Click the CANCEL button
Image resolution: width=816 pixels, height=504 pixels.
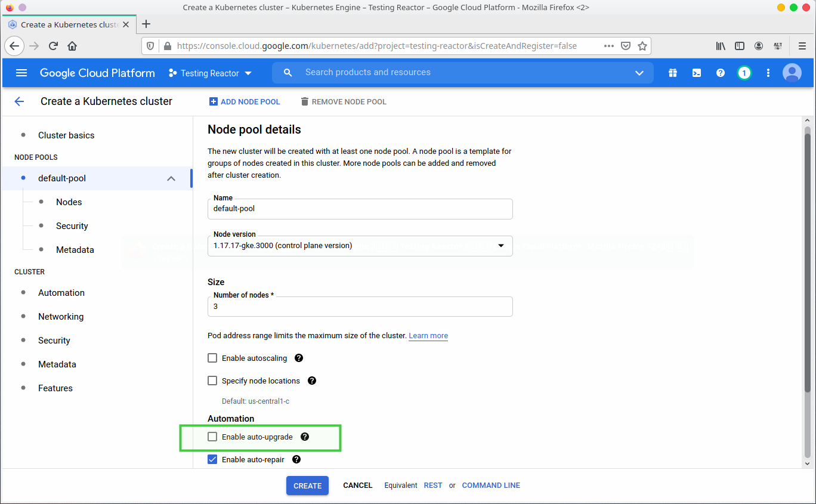tap(358, 486)
